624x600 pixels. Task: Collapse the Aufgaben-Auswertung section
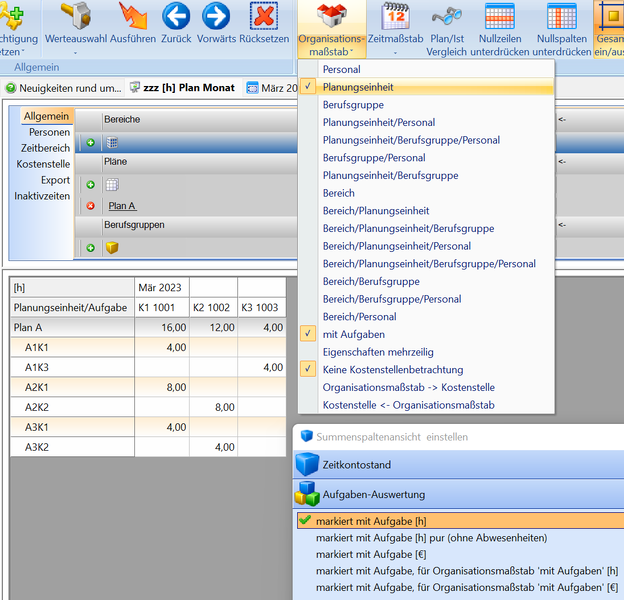click(373, 495)
